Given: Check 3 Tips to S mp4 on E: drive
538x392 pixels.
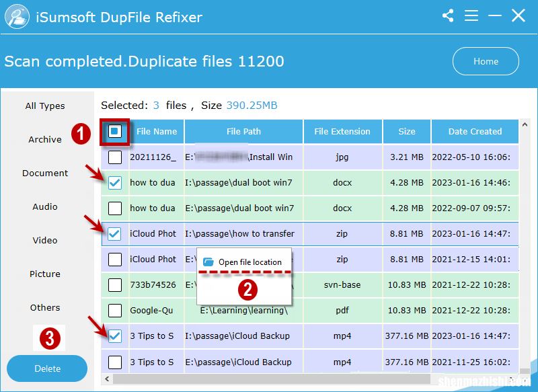Looking at the screenshot, I should point(115,362).
